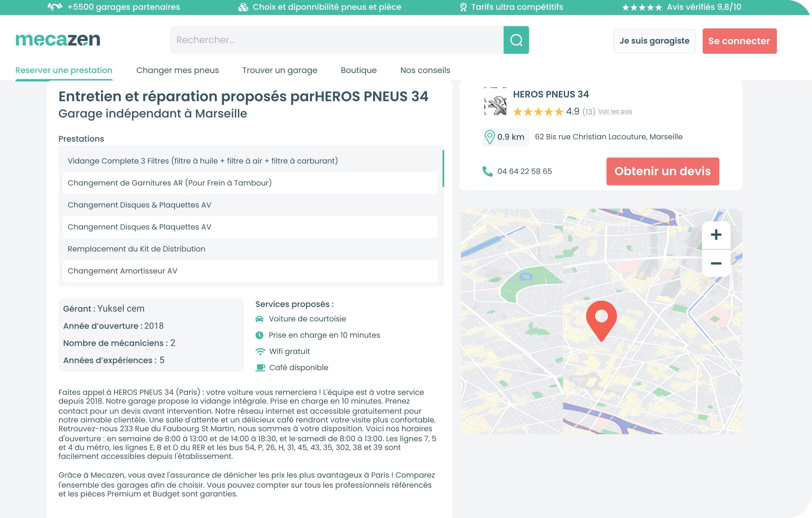Click the car icon for Voiture de courtoisie
Viewport: 812px width, 518px height.
click(x=259, y=319)
